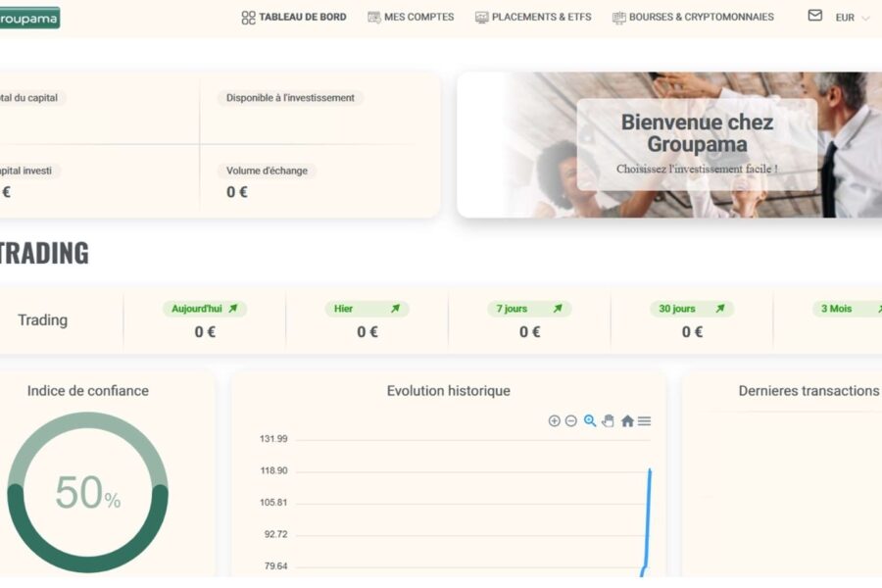
Task: Open the Tableau de Bord menu
Action: tap(294, 18)
